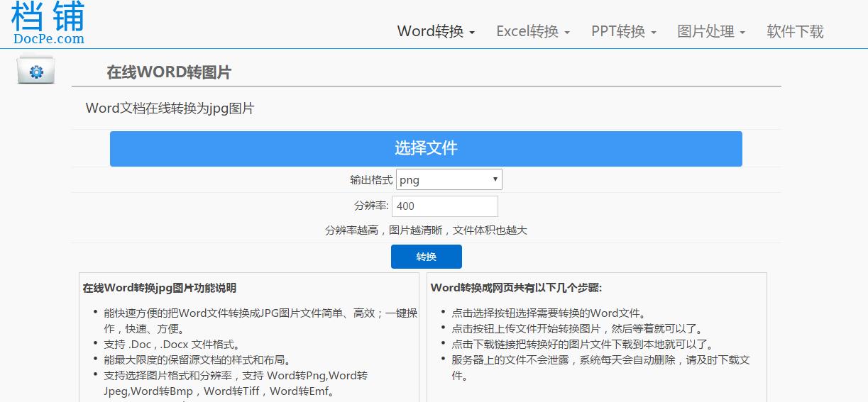Click the 服务器上的文件不会泄露 note

[600, 367]
